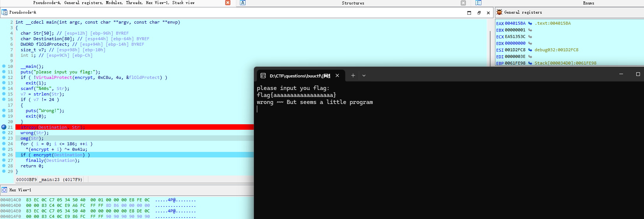This screenshot has height=219, width=644.
Task: Toggle breakpoint dot at line 24
Action: tap(4, 144)
